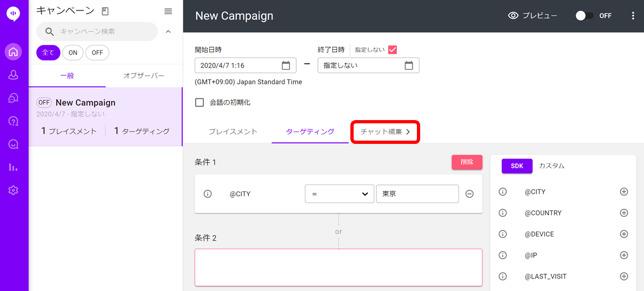
Task: Add @DEVICE variable with plus icon
Action: (624, 234)
